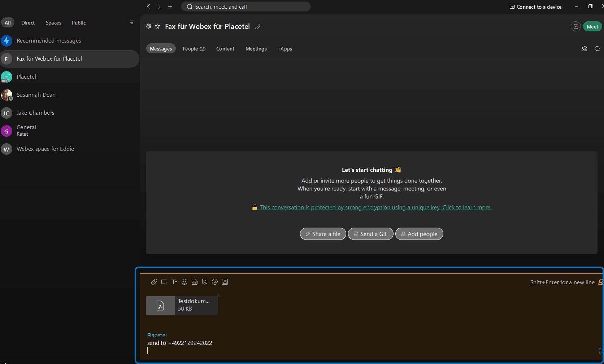Remove the Testdokum attachment with X

[x=219, y=295]
